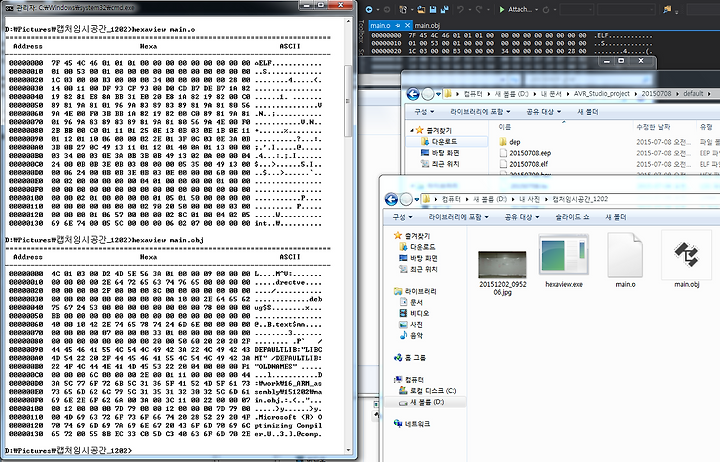
Task: Click Forward button in AVR_Studio_project Explorer window
Action: click(x=428, y=94)
